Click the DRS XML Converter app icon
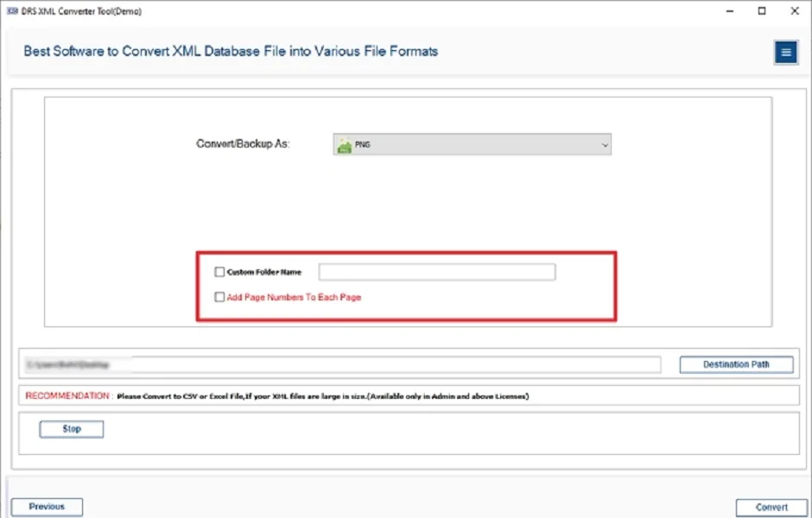The image size is (812, 518). click(x=12, y=11)
